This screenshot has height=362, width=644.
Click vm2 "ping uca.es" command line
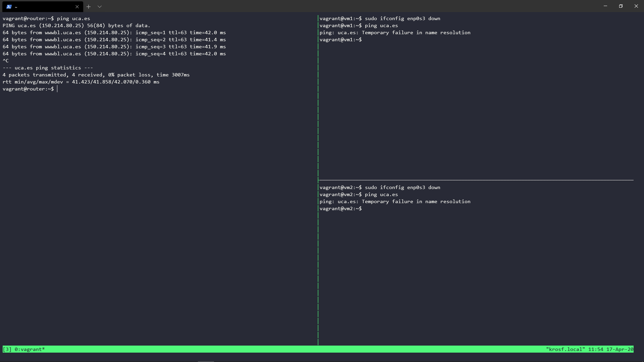[x=359, y=194]
